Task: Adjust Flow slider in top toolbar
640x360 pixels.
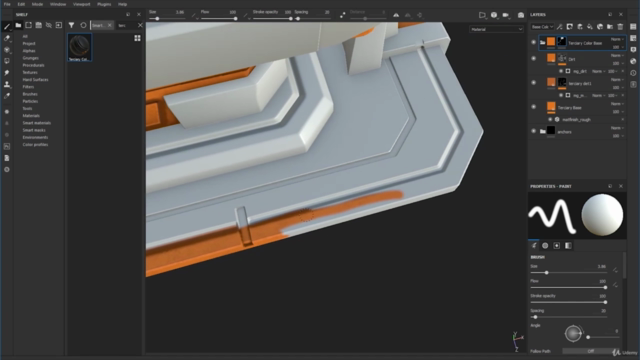Action: click(x=219, y=18)
